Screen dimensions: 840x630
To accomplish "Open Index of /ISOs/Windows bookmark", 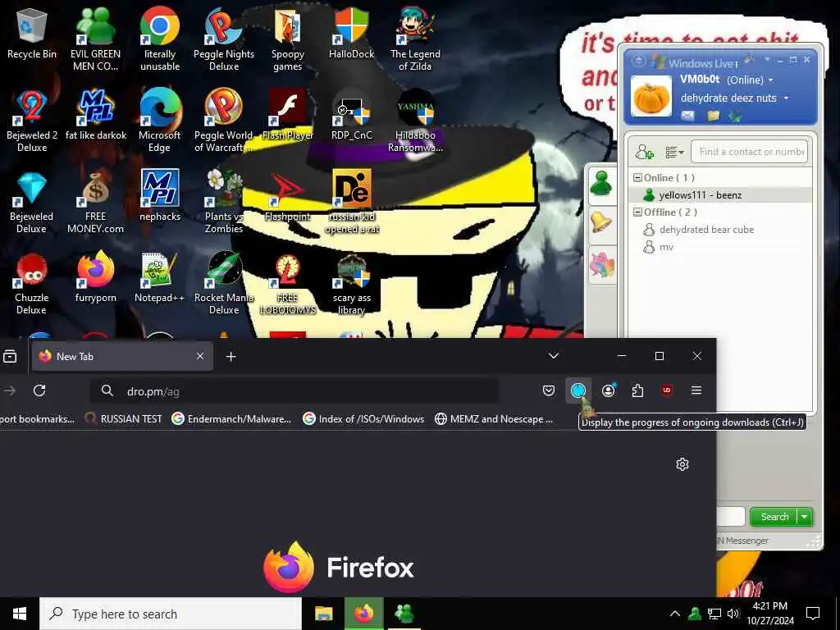I will click(363, 419).
